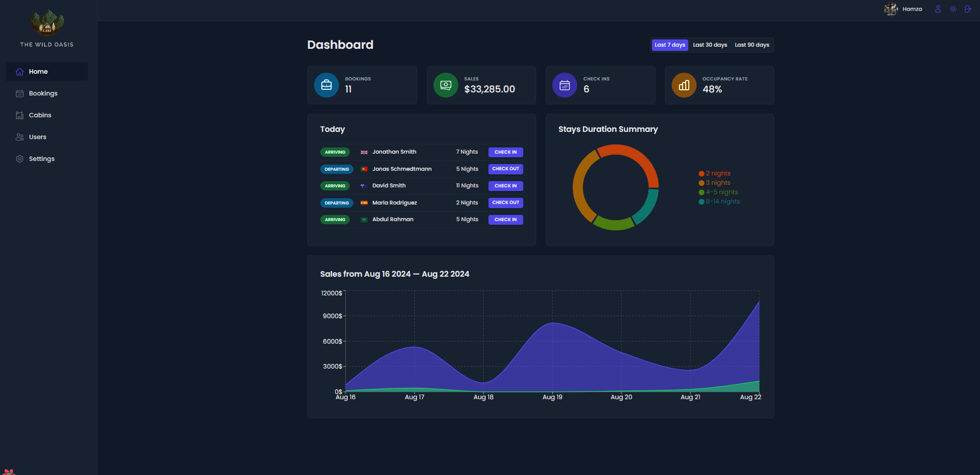Check out Maria Rodriguez
This screenshot has height=475, width=980.
coord(506,202)
